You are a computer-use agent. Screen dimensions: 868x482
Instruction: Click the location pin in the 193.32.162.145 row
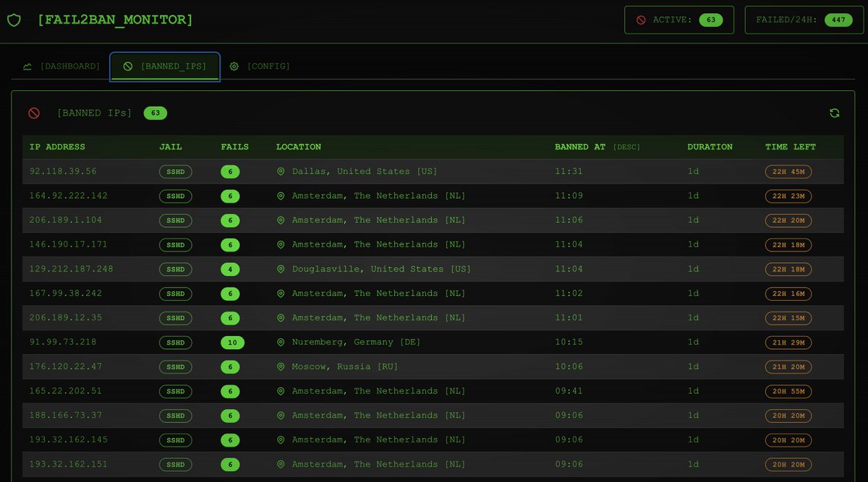point(281,440)
